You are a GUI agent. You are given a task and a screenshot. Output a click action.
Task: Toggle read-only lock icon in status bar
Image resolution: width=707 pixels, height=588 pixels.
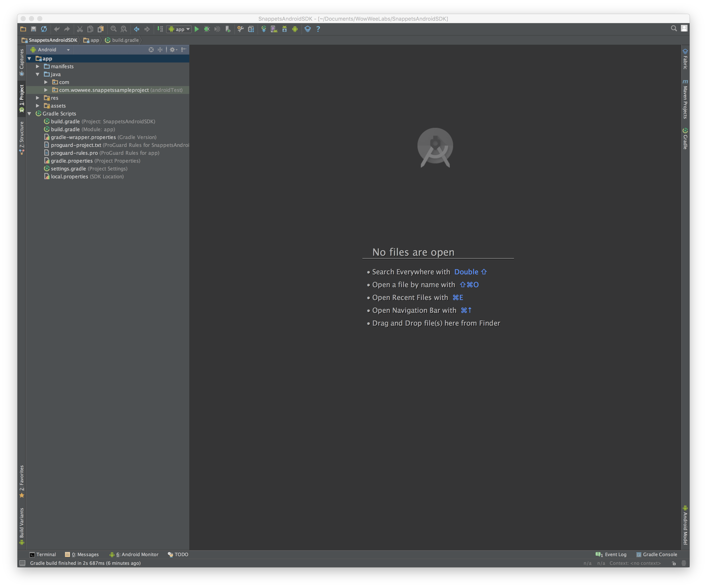pyautogui.click(x=674, y=563)
